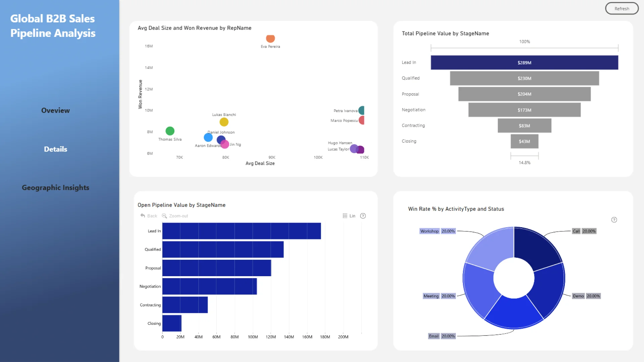Screen dimensions: 644x362
Task: Open help icon on Win Rate chart
Action: click(x=614, y=220)
